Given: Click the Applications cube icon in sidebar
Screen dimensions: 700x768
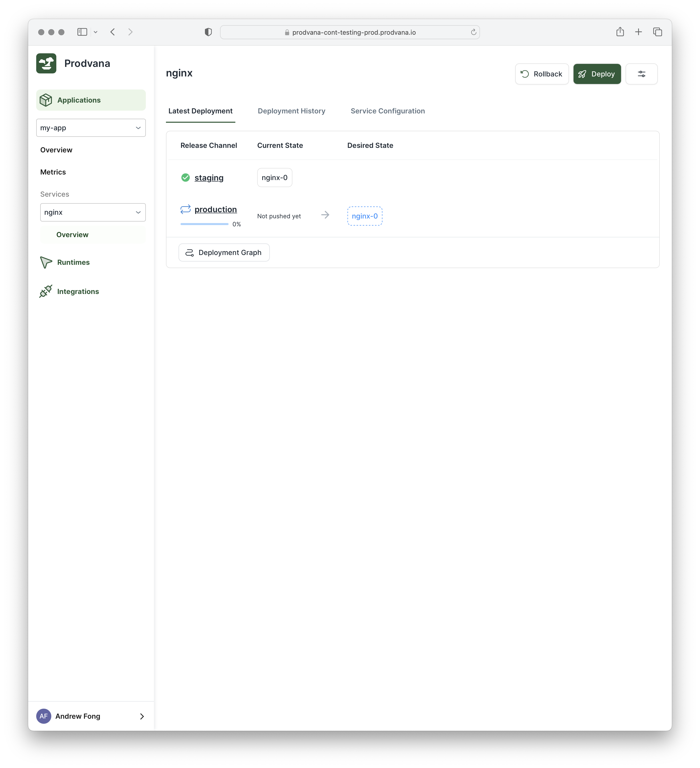Looking at the screenshot, I should (x=46, y=100).
